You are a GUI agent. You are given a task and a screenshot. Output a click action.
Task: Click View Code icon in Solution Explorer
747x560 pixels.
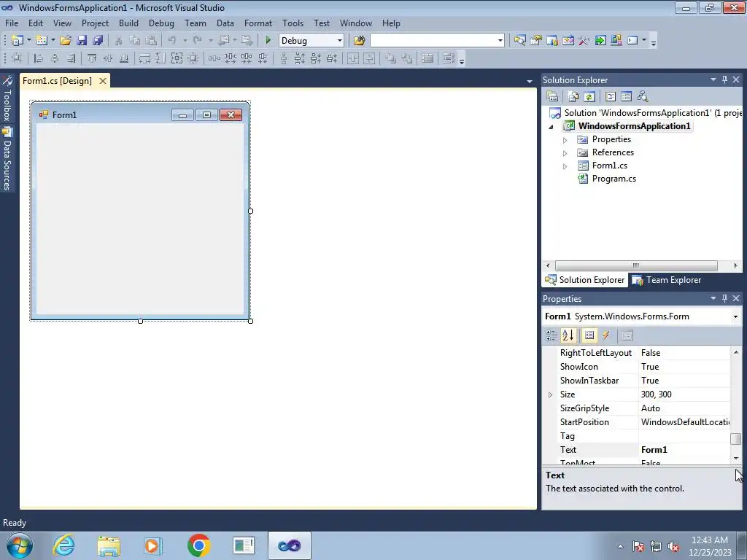click(611, 97)
